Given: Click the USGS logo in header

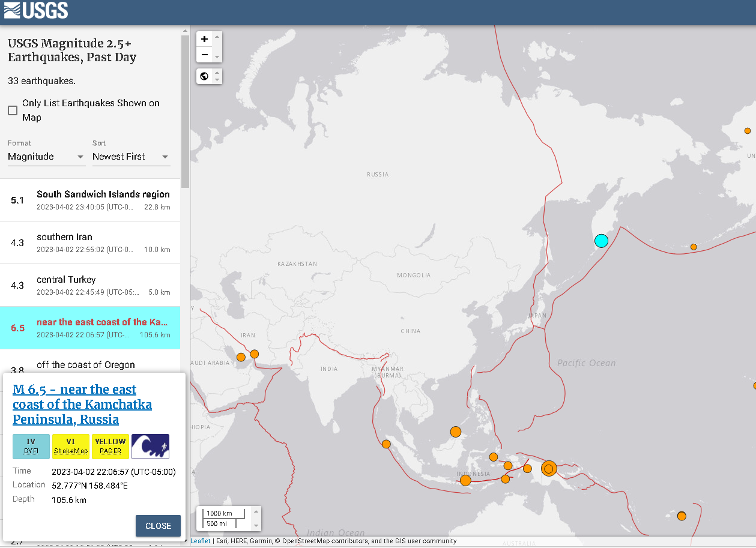Looking at the screenshot, I should coord(36,10).
